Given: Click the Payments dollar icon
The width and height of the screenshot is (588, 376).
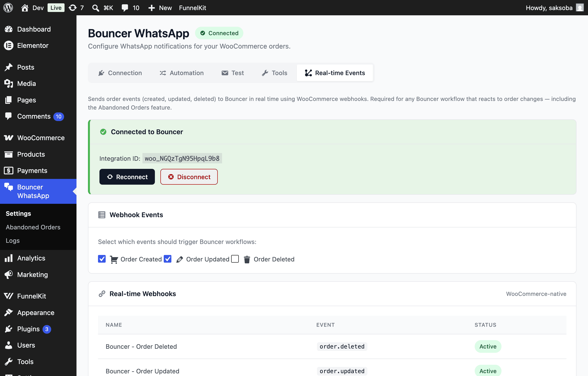Looking at the screenshot, I should click(9, 171).
